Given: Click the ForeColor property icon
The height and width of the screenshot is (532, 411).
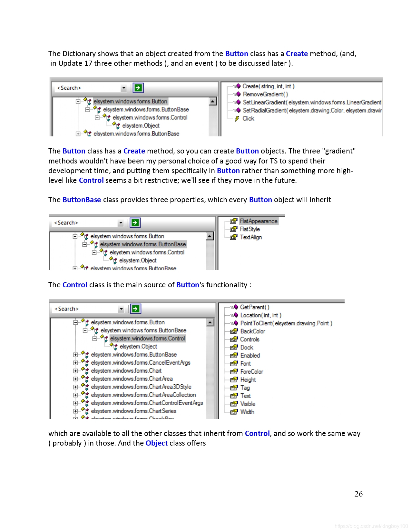Looking at the screenshot, I should click(x=234, y=371).
